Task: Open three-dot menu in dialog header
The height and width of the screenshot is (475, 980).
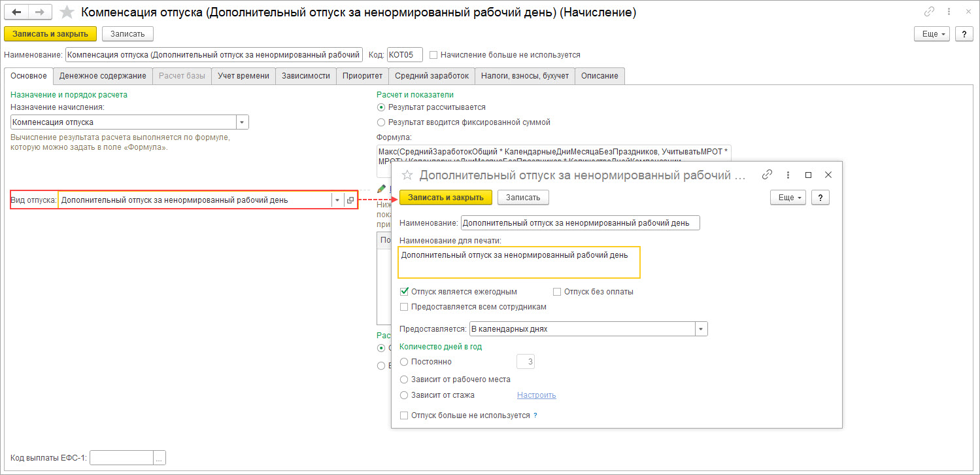Action: pos(788,175)
